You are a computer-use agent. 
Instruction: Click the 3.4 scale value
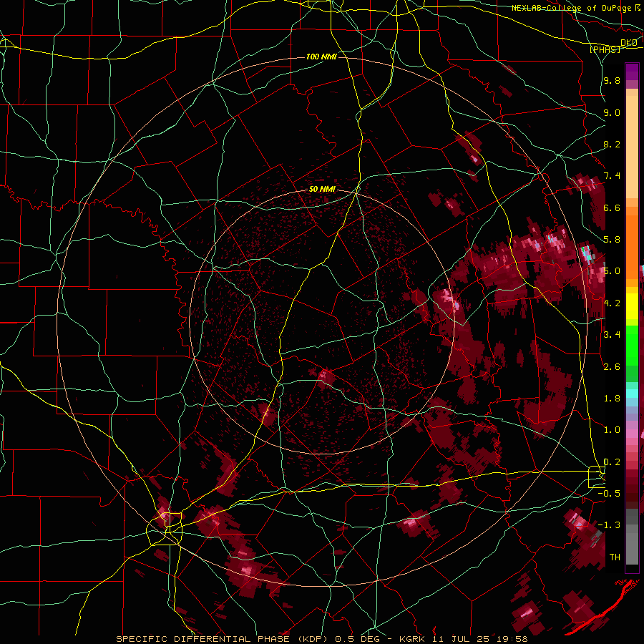point(612,335)
